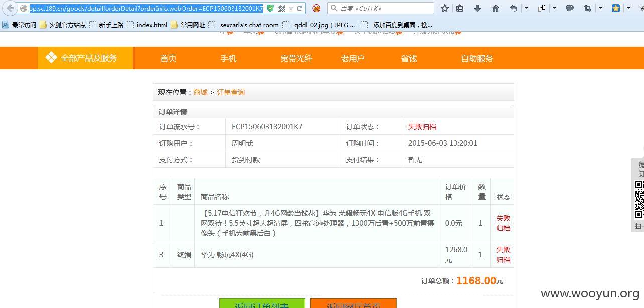Click 返回订单列表 green button
This screenshot has width=644, height=308.
(x=262, y=304)
